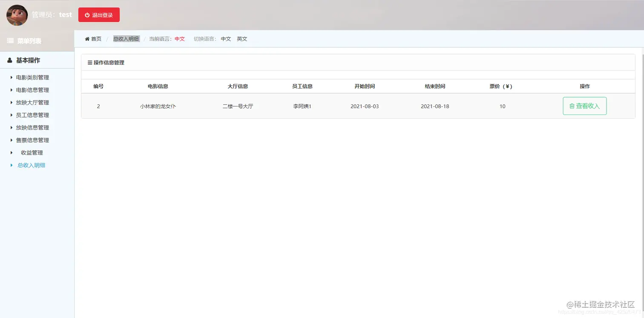The image size is (644, 318).
Task: Click the home icon in the breadcrumb
Action: [x=87, y=39]
